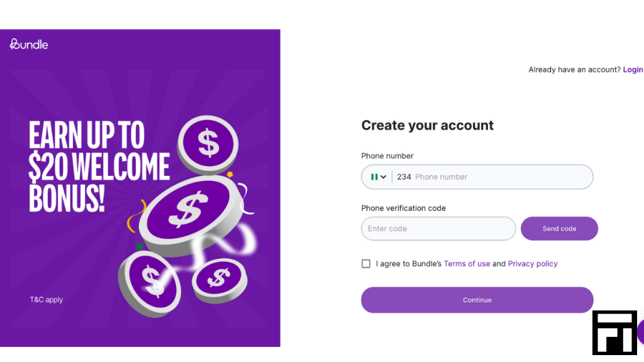The width and height of the screenshot is (644, 362).
Task: Click the Bundle logo in the banner
Action: 29,44
